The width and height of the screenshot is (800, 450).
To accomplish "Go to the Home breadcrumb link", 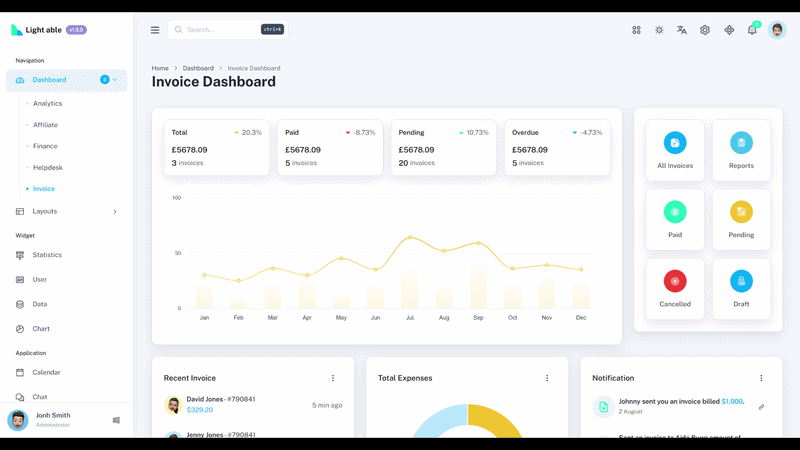I will pos(160,68).
